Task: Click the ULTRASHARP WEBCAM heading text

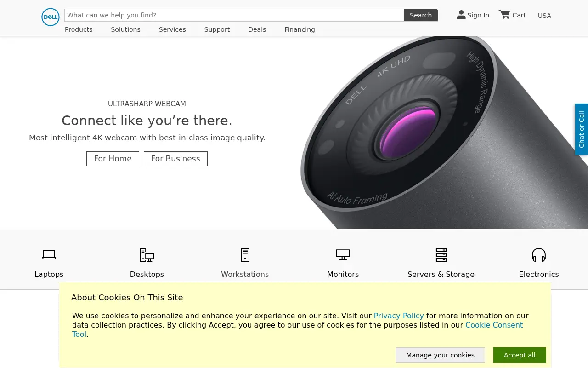Action: coord(147,104)
